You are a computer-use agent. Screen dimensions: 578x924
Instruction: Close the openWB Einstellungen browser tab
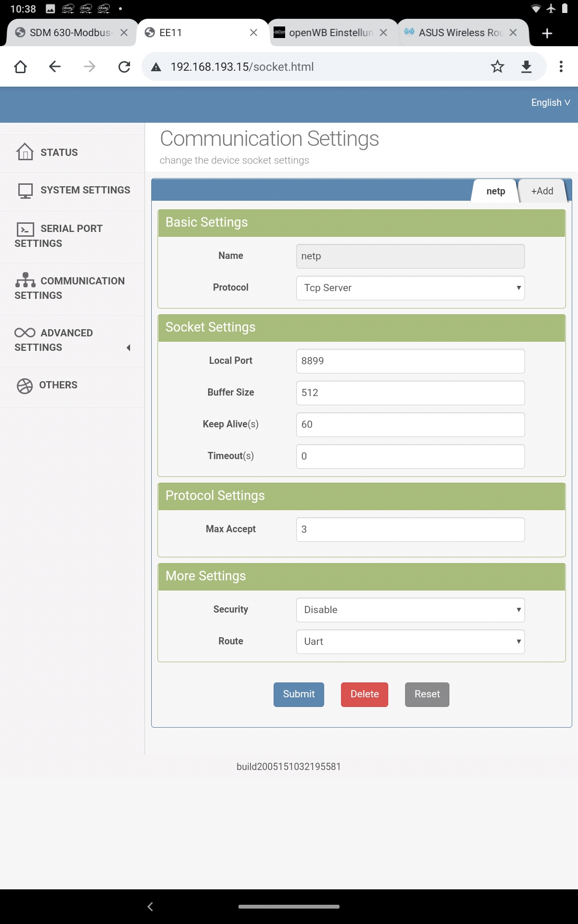pyautogui.click(x=383, y=33)
